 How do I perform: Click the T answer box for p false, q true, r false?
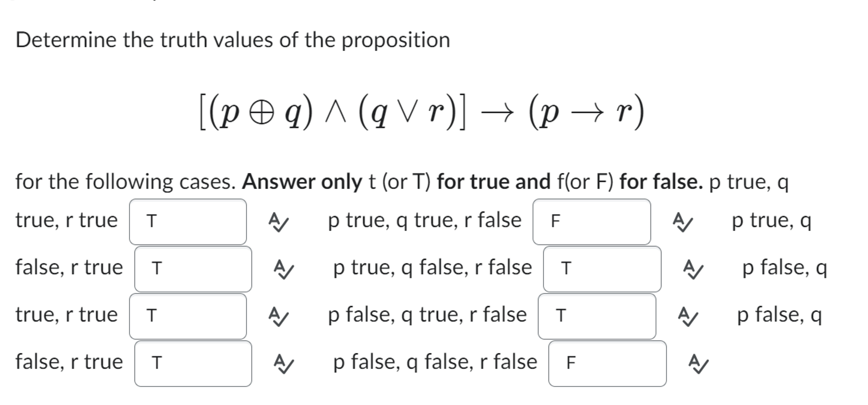click(x=597, y=315)
